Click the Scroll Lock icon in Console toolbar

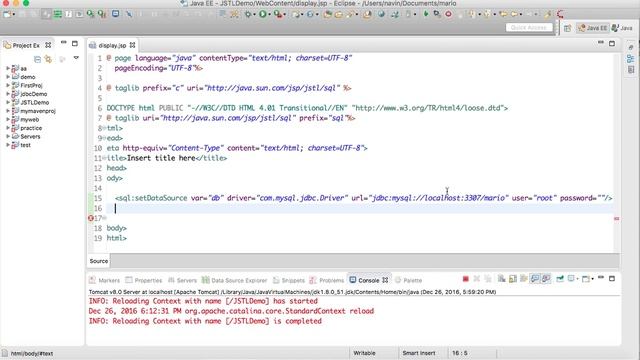coord(513,279)
